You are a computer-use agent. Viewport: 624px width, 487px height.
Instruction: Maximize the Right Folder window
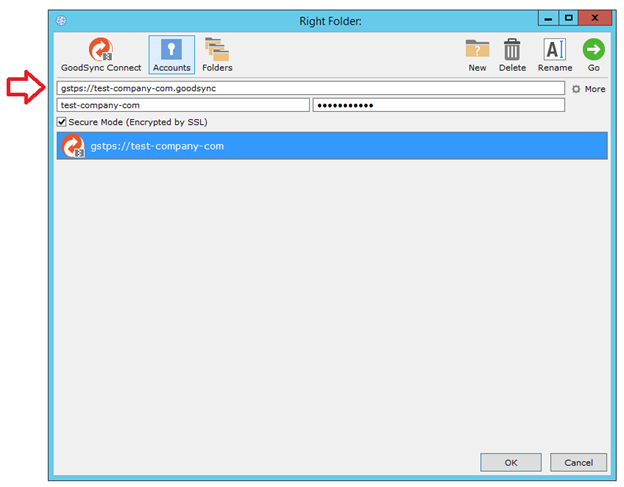[x=568, y=18]
